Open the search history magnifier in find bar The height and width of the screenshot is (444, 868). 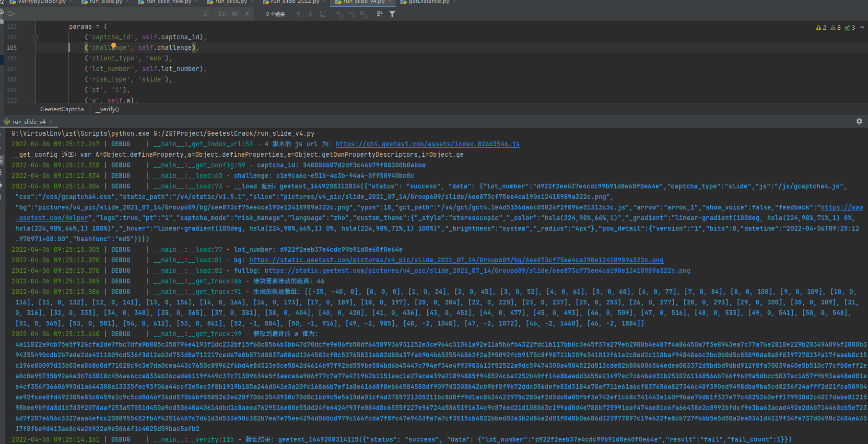pyautogui.click(x=11, y=14)
